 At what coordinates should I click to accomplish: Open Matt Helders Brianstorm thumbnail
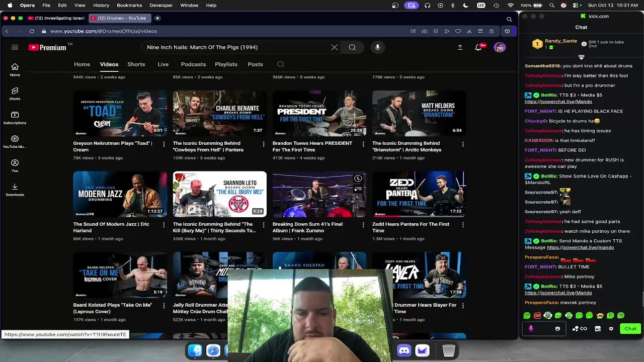click(x=419, y=113)
